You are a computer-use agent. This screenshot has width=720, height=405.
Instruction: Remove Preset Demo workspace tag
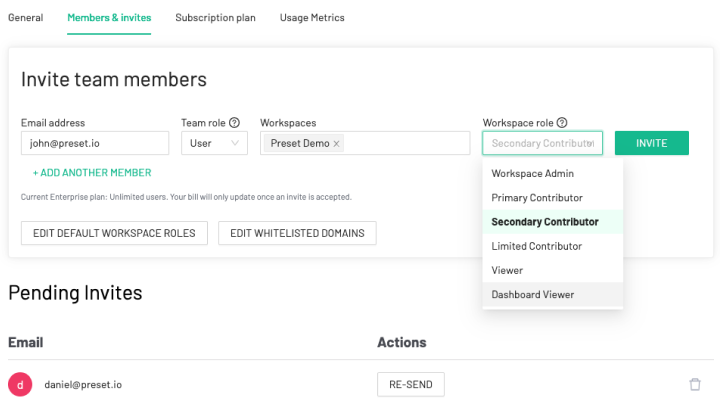coord(336,144)
